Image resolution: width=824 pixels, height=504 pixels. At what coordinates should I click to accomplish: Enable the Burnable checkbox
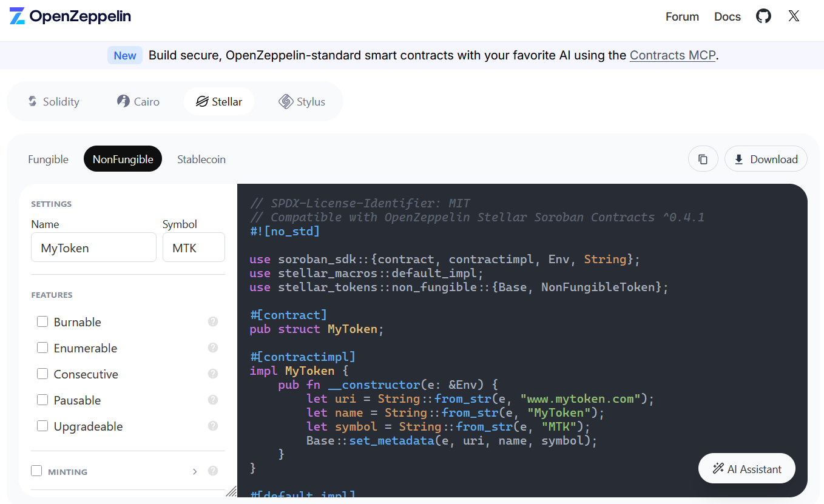point(42,321)
